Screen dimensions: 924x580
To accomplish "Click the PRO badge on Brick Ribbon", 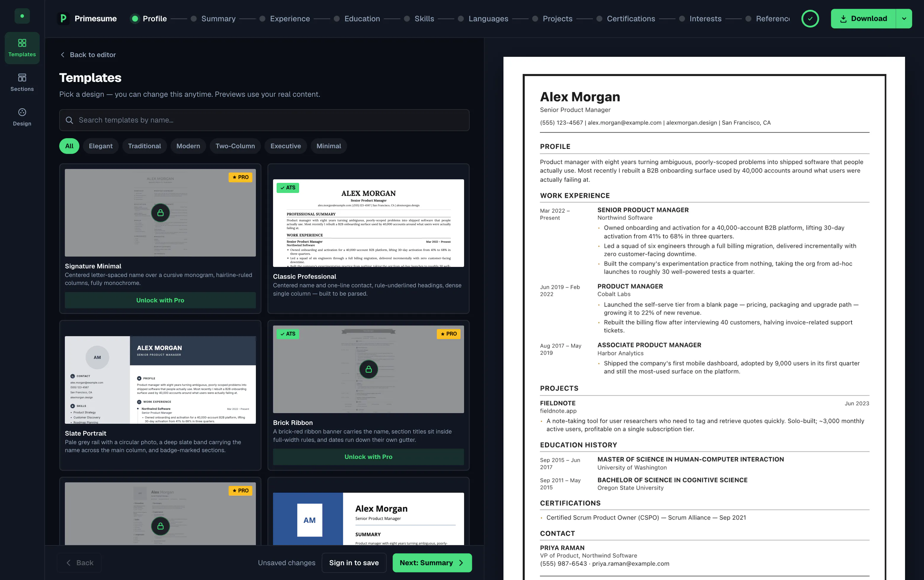I will pos(449,334).
